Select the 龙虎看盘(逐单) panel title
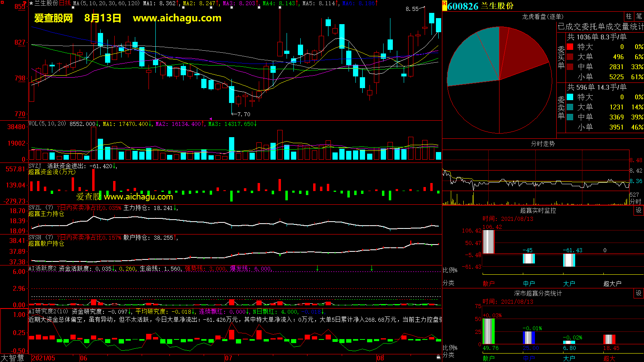Screen dimensions: 644x362 pyautogui.click(x=543, y=16)
